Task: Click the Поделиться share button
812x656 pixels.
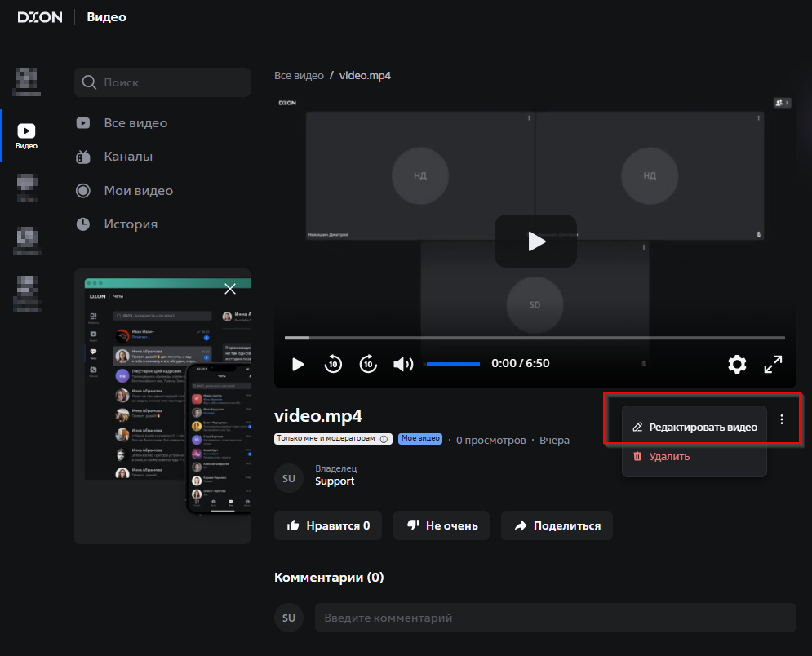Action: 557,525
